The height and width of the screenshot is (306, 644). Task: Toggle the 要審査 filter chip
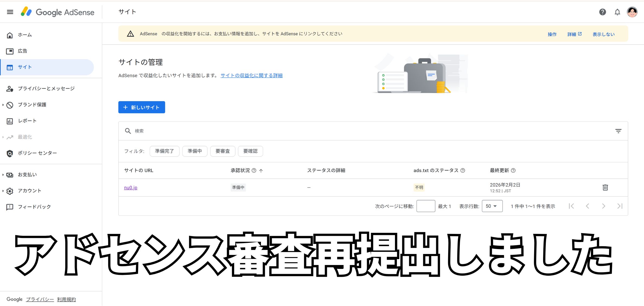click(x=222, y=151)
